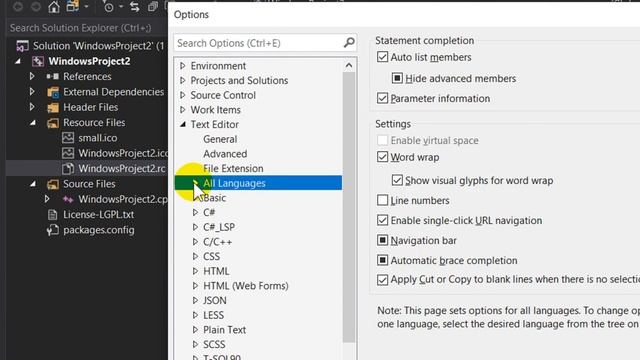Toggle Hide advanced members checkbox
Image resolution: width=640 pixels, height=360 pixels.
[x=397, y=78]
